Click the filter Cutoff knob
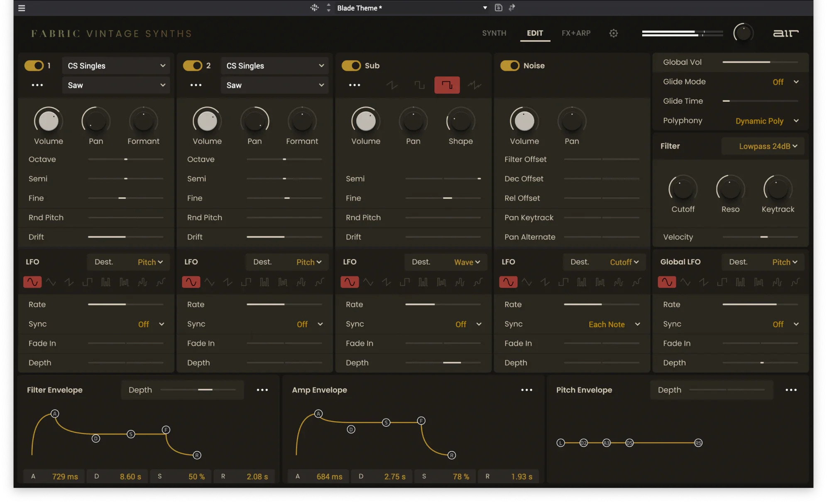Screen dimensions: 827x504 [x=683, y=189]
